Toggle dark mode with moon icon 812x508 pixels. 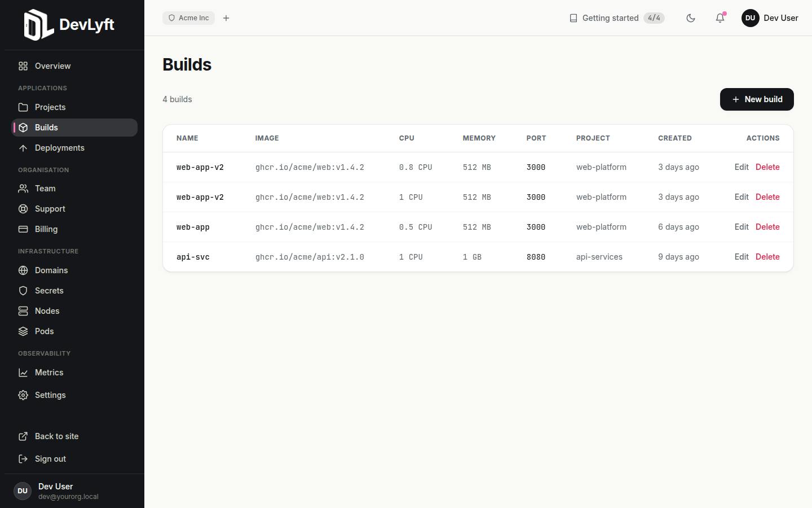[691, 18]
